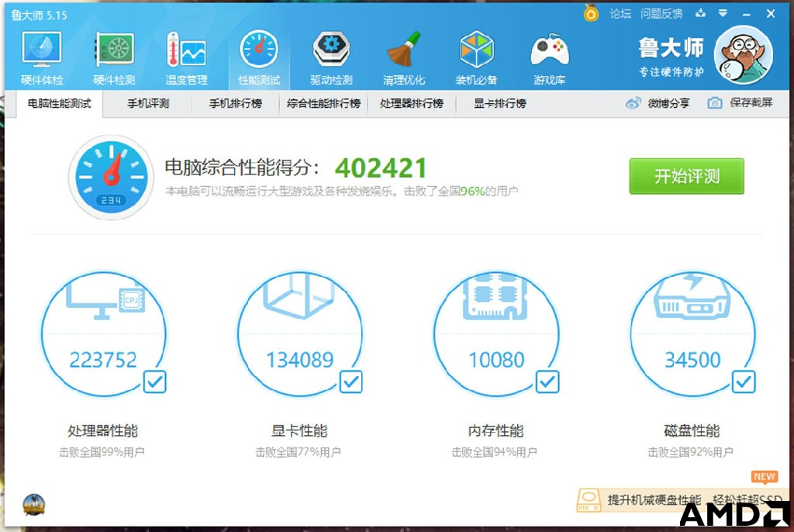Save a screenshot with 保存截屏
Screen dimensions: 794x532
pyautogui.click(x=740, y=103)
